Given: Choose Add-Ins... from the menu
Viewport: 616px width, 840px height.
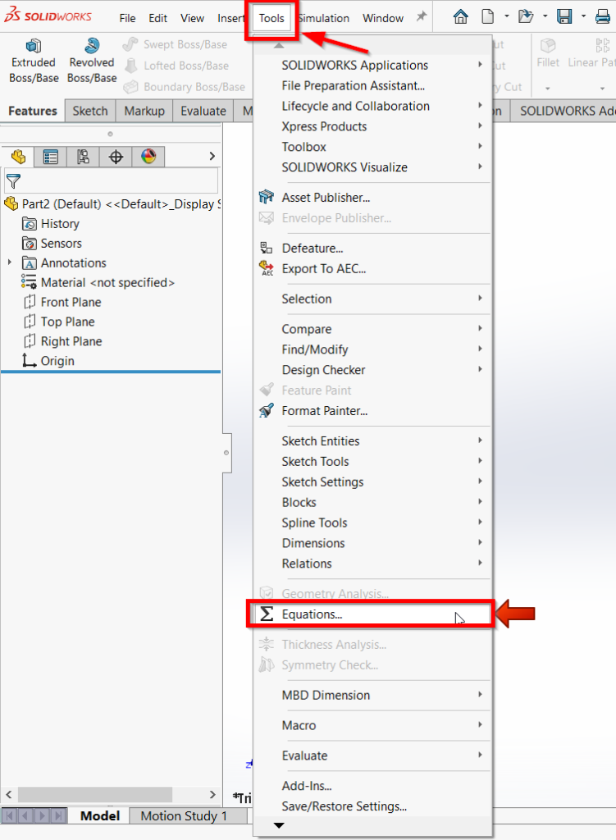Looking at the screenshot, I should pyautogui.click(x=372, y=785).
